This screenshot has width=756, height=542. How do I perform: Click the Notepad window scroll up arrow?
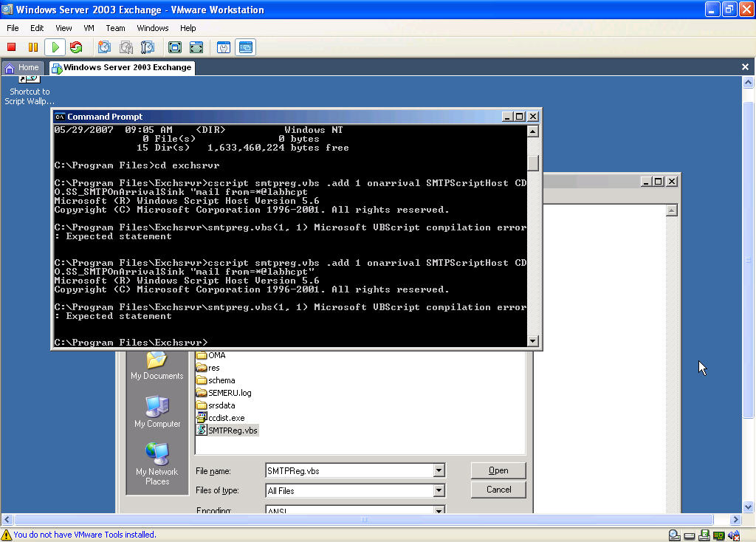(x=672, y=210)
